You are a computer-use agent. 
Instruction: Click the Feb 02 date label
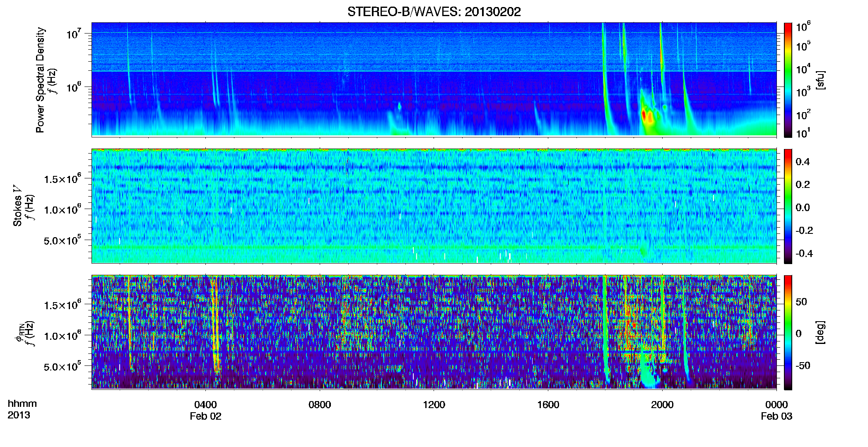205,416
